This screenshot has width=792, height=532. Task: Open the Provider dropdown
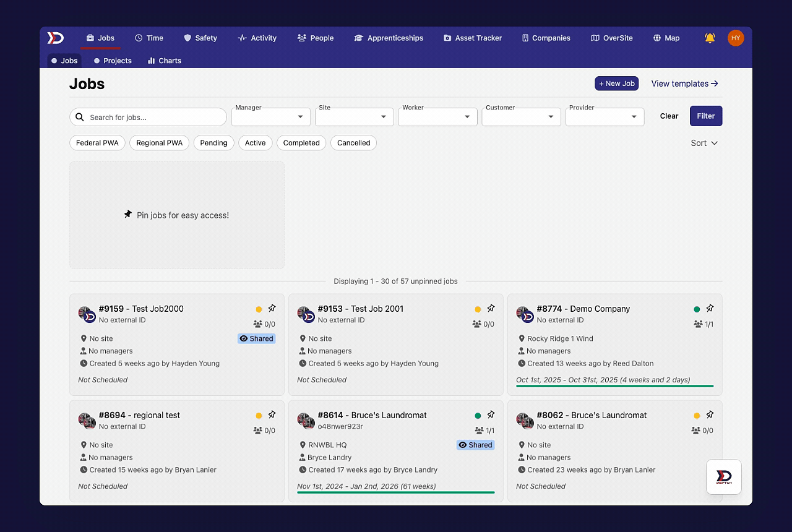pos(605,117)
